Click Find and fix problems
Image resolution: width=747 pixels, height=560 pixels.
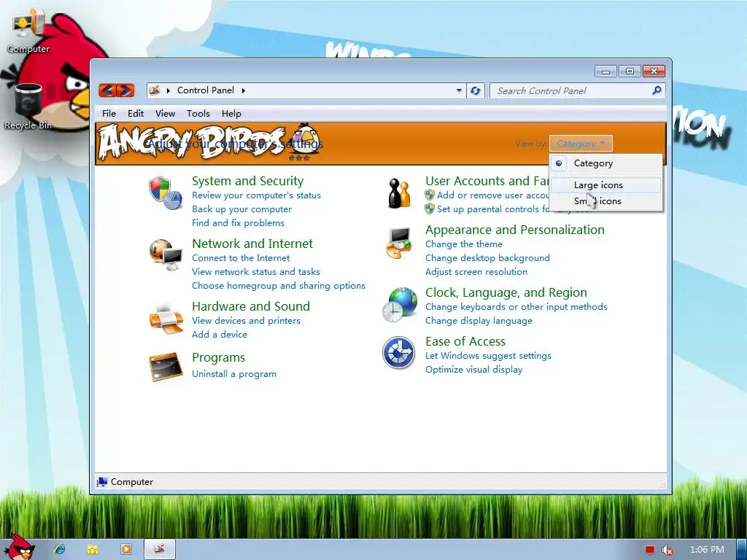239,223
